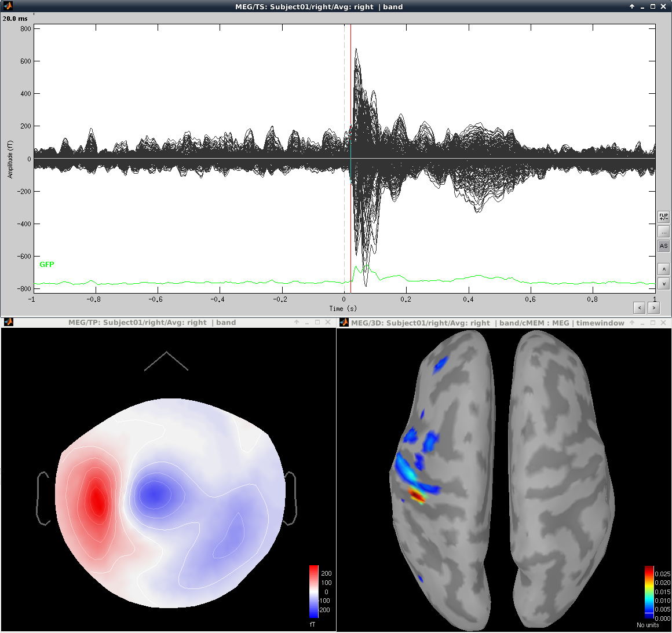The image size is (672, 633).
Task: Open display options with the '...' button
Action: (x=663, y=232)
